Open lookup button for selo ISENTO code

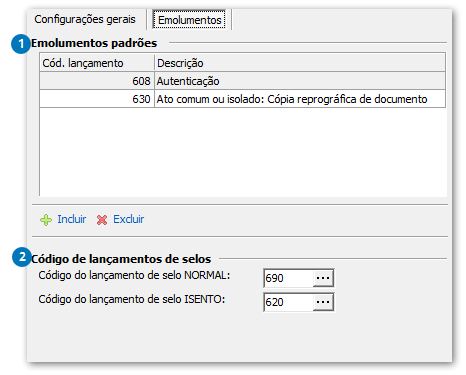[x=323, y=302]
